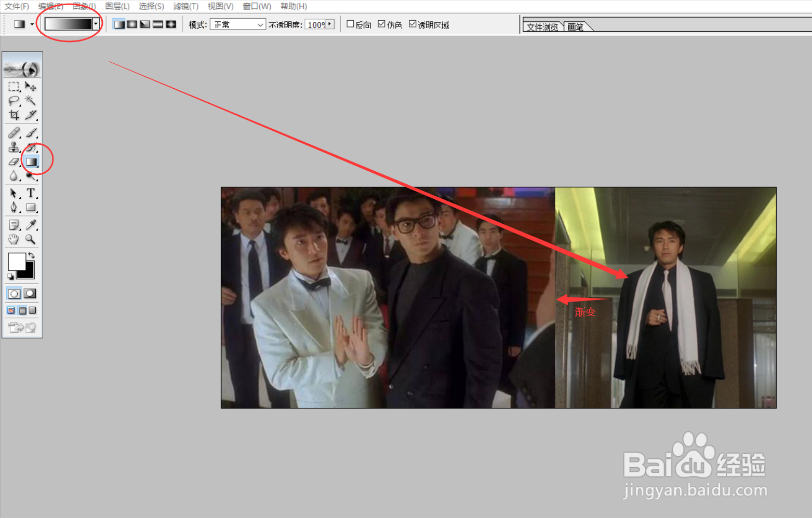The height and width of the screenshot is (518, 812).
Task: Select the Path Selection tool
Action: 14,193
